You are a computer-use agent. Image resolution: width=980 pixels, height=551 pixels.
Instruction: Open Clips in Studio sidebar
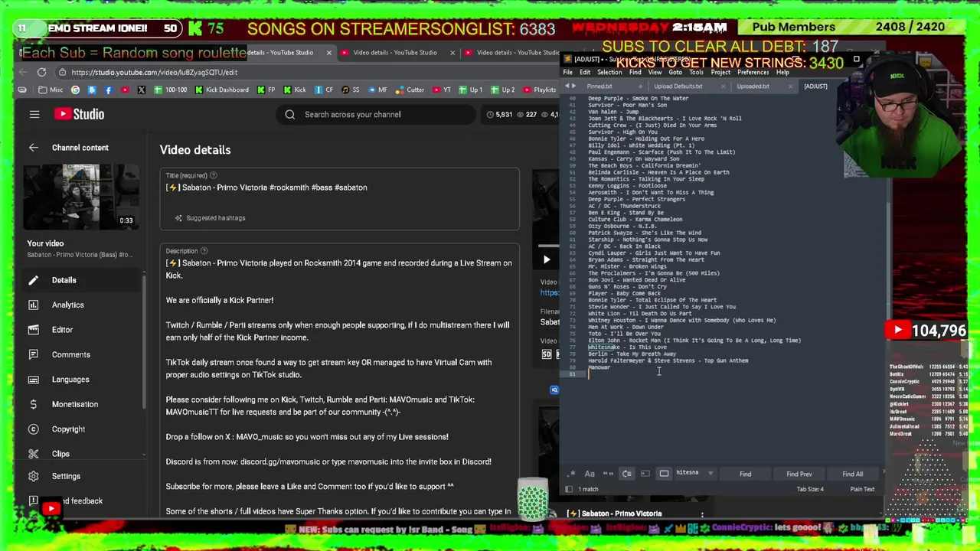80,454
